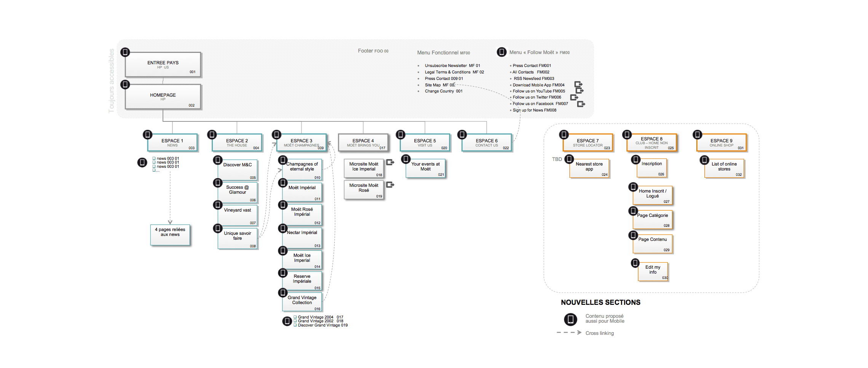Click the mobile icon on Champagnes of eternal style
The image size is (868, 368).
(283, 160)
